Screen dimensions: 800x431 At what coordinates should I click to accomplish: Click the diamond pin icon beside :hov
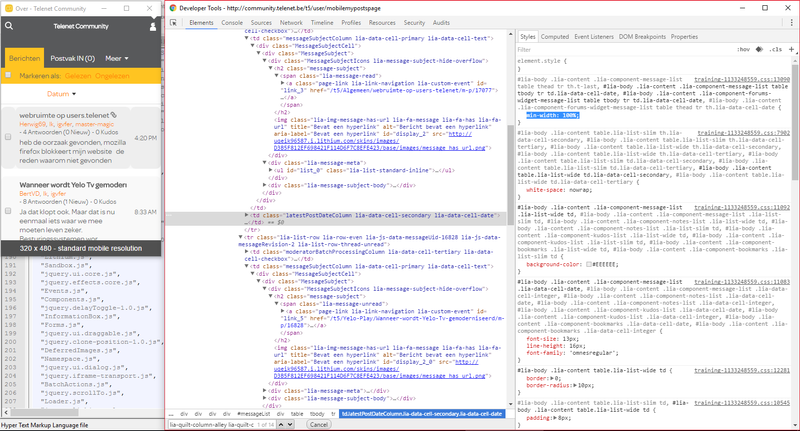pos(759,49)
